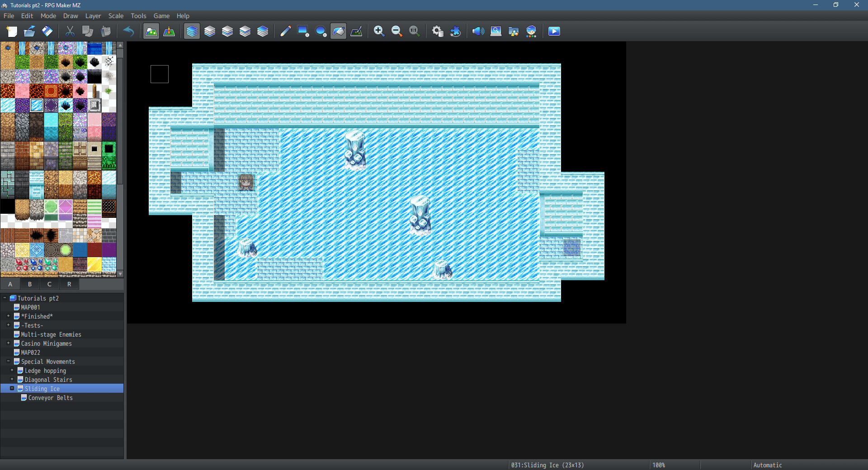Select the Rectangle drawing tool
Image resolution: width=868 pixels, height=470 pixels.
tap(303, 31)
